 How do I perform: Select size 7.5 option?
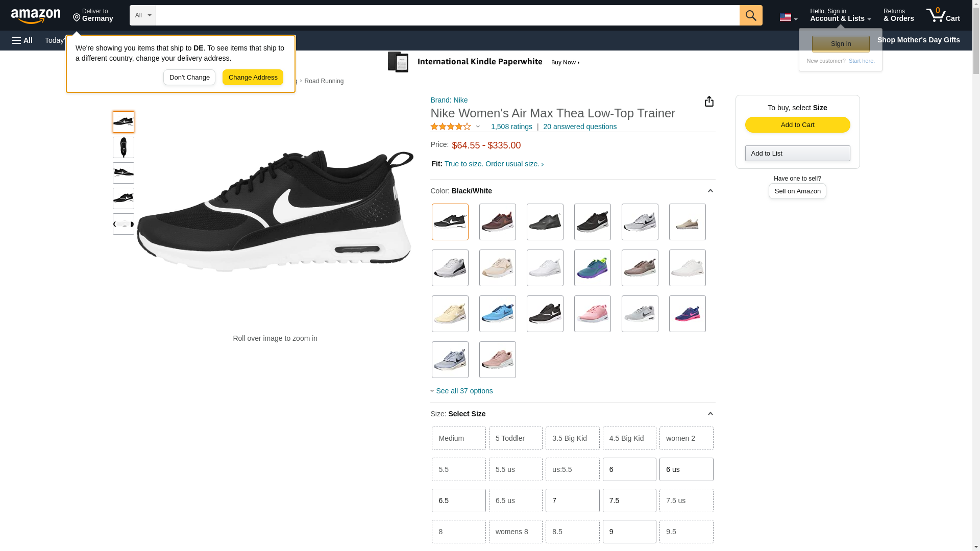pos(629,500)
